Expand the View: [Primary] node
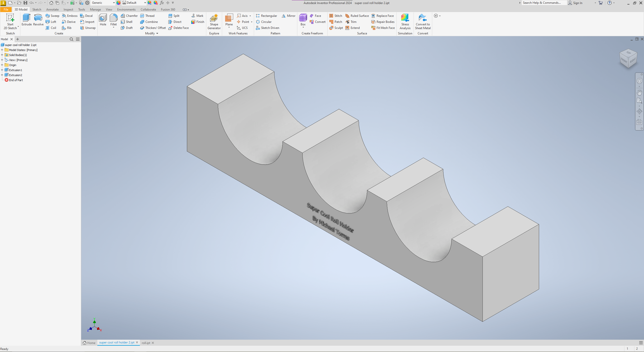 2,60
